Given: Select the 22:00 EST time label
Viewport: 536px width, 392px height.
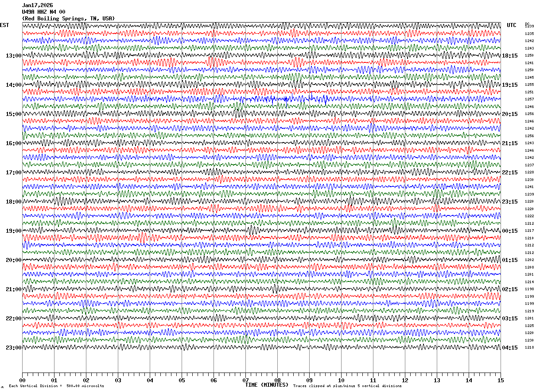Looking at the screenshot, I should (13, 319).
